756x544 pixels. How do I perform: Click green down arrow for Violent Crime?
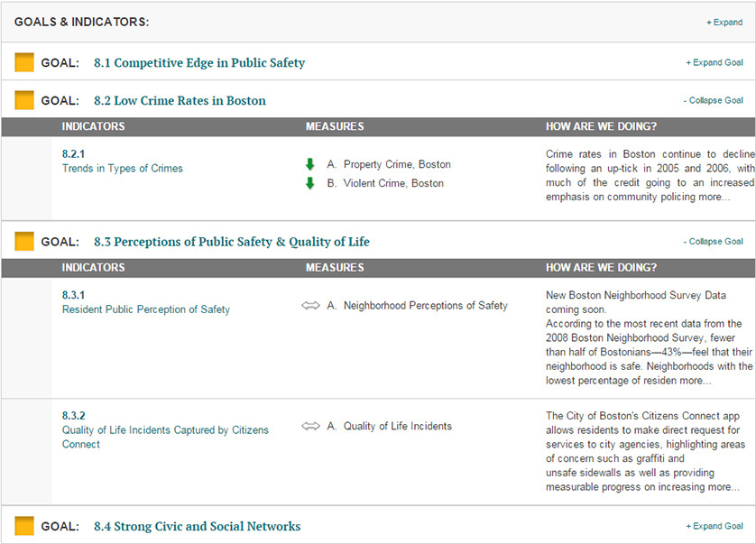pyautogui.click(x=309, y=183)
